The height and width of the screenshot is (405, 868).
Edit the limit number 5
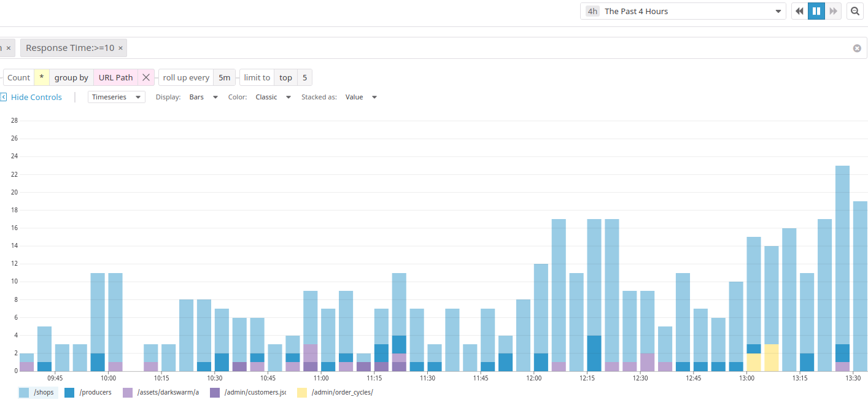[305, 77]
